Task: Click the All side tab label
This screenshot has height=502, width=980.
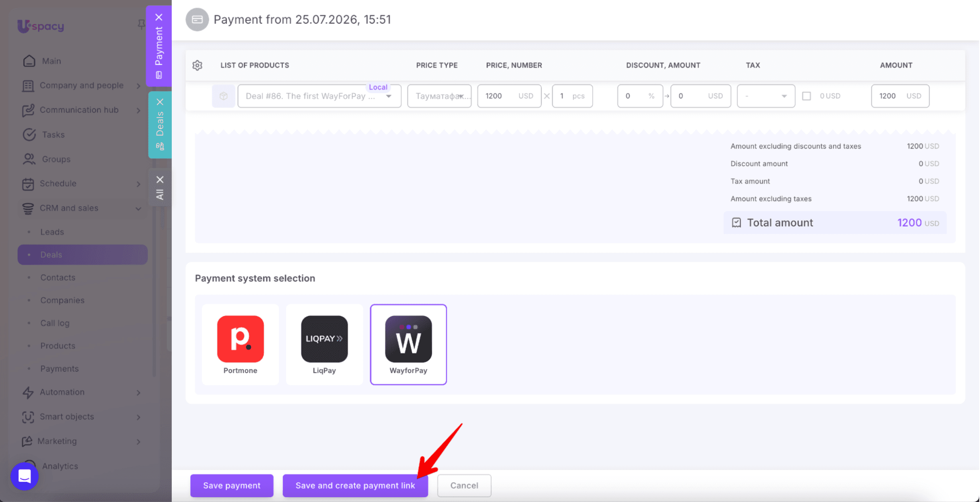Action: click(160, 194)
